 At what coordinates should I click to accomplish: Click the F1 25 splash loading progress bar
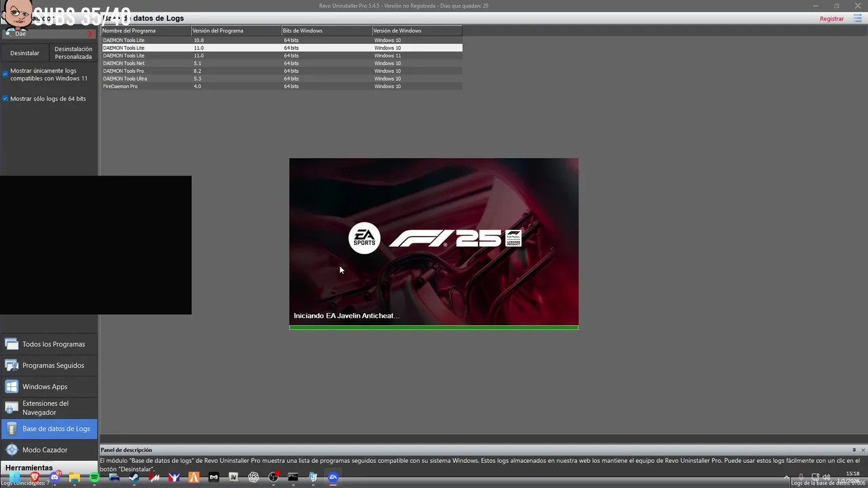(x=434, y=328)
